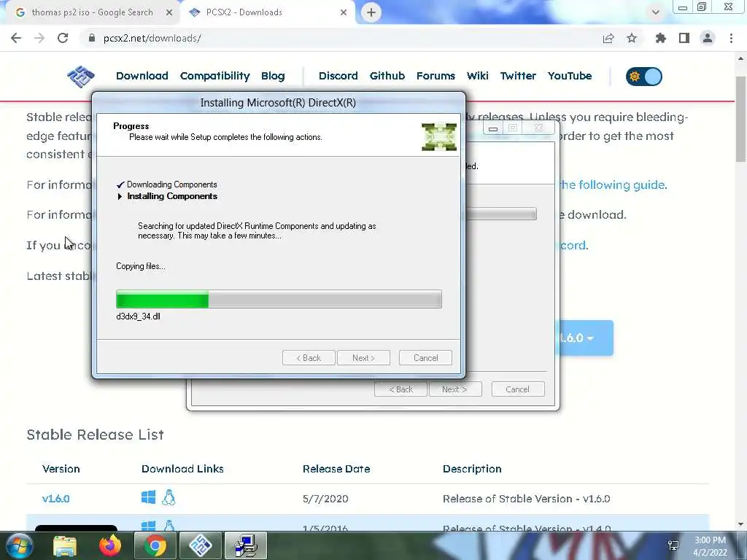
Task: Click 'Release of Stable Version - v1.6.0' description
Action: [x=527, y=499]
